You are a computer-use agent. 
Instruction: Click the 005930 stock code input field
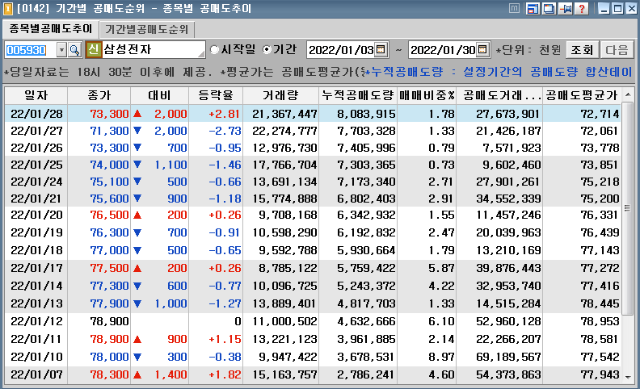point(30,50)
